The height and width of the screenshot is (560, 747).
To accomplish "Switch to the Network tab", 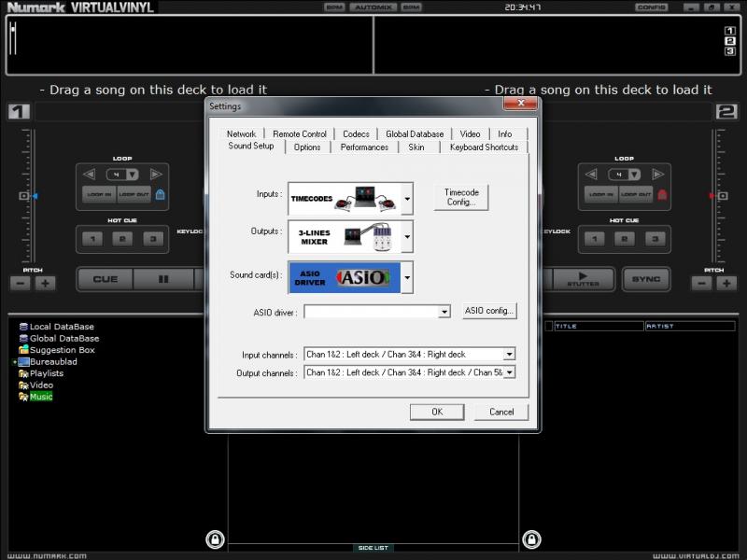I will point(241,133).
